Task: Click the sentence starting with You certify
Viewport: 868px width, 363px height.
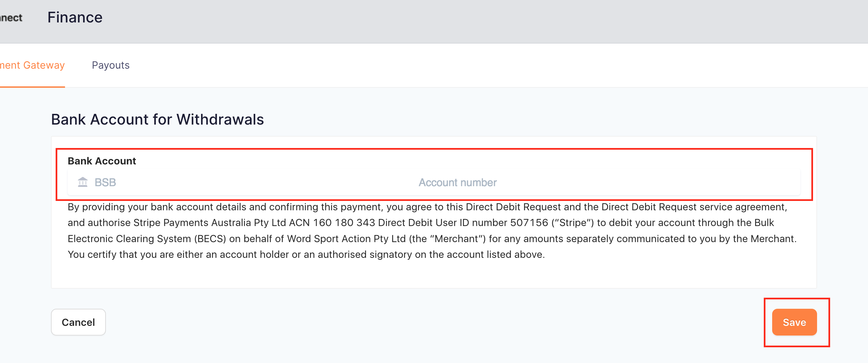Action: [x=306, y=254]
